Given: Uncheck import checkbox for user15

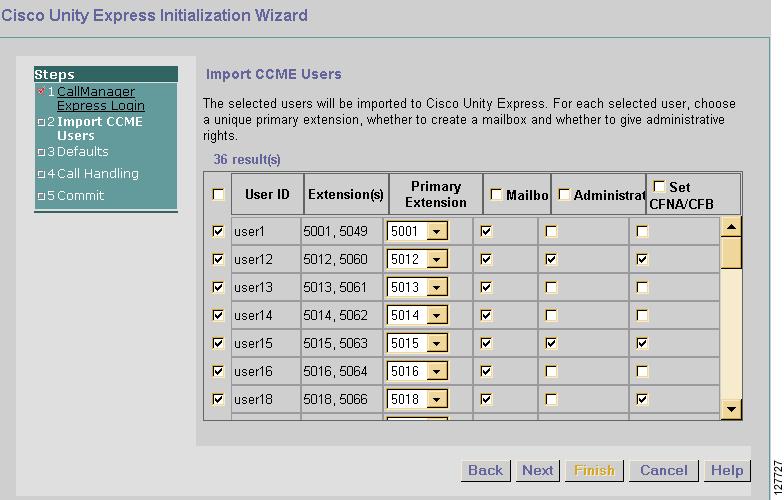Looking at the screenshot, I should coord(218,343).
